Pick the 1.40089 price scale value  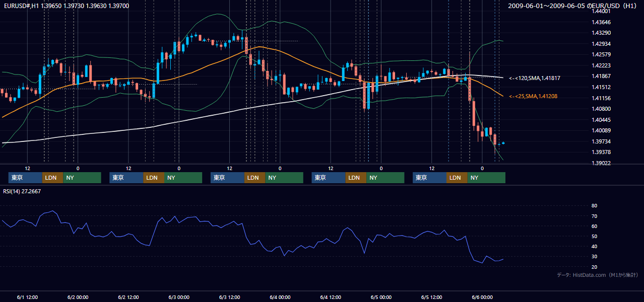(601, 130)
